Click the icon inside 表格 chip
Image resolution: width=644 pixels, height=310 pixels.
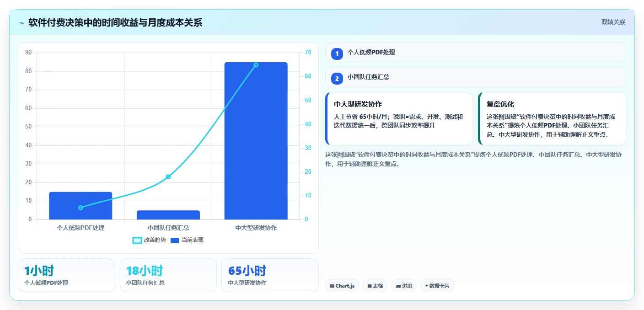pyautogui.click(x=370, y=286)
